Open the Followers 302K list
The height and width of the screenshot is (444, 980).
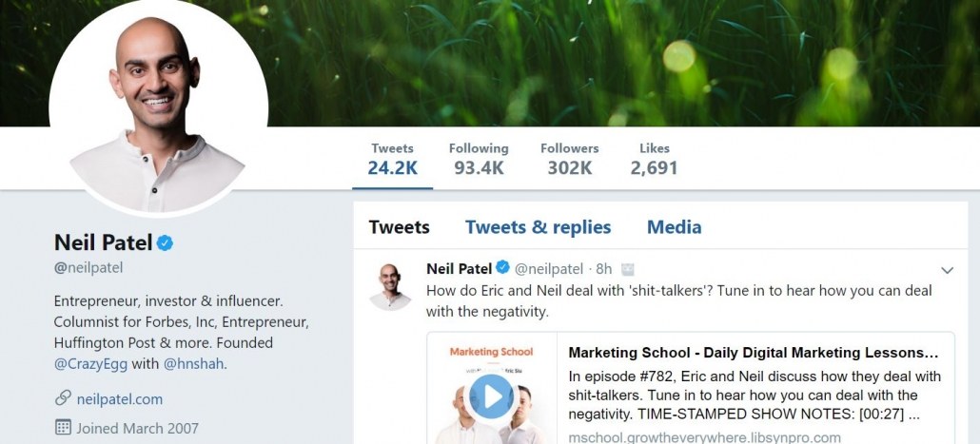pos(569,160)
